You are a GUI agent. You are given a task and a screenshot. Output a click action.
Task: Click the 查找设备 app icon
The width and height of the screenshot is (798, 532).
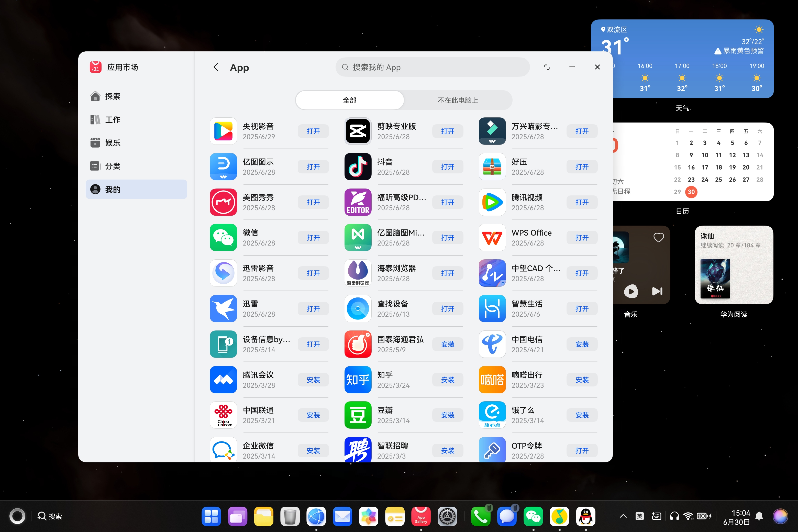click(x=358, y=308)
